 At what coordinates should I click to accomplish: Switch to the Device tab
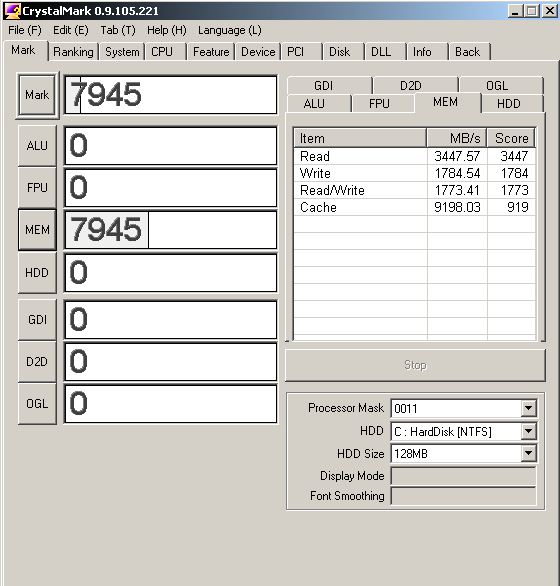coord(258,52)
